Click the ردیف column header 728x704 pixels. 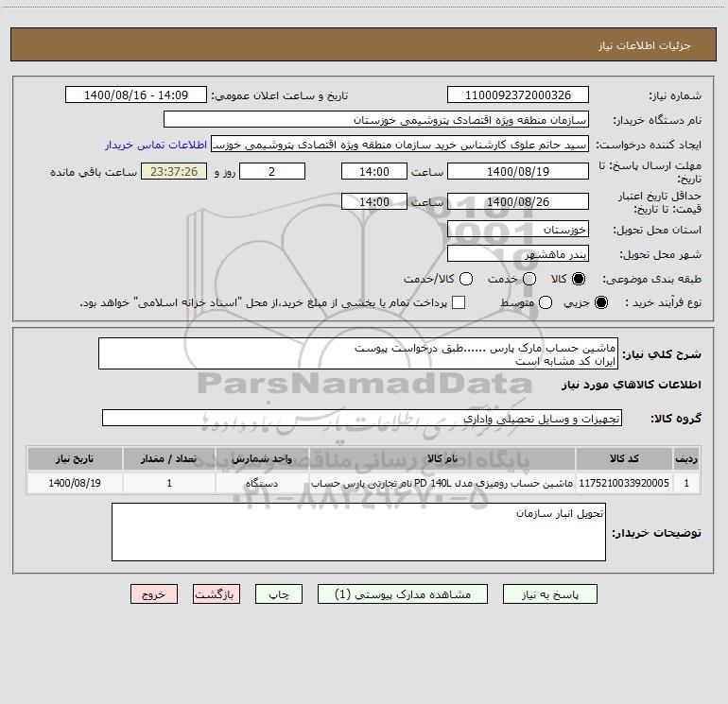tap(686, 458)
